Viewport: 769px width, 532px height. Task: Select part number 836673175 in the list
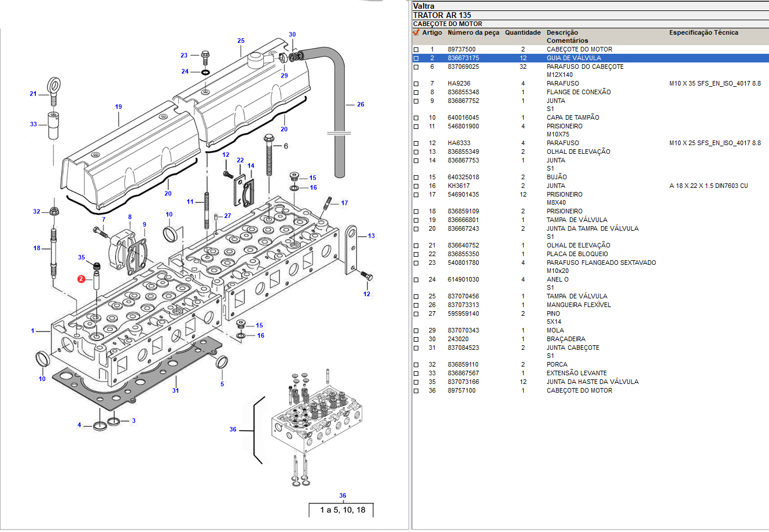463,58
